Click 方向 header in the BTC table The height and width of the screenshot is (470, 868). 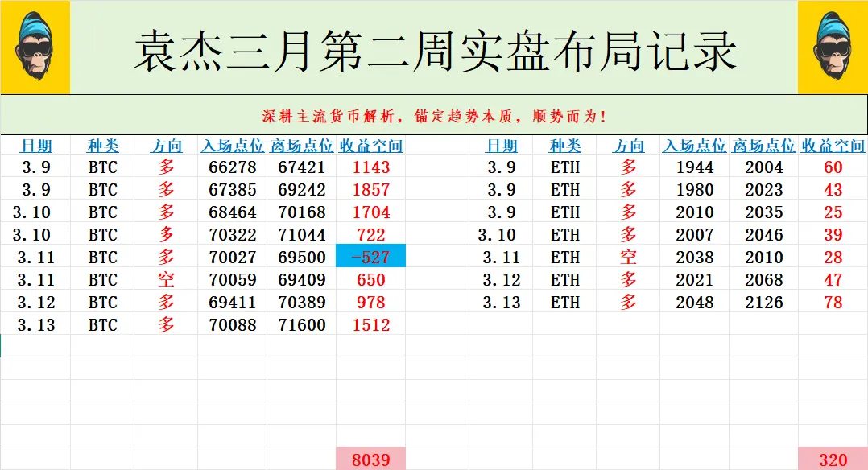click(166, 146)
